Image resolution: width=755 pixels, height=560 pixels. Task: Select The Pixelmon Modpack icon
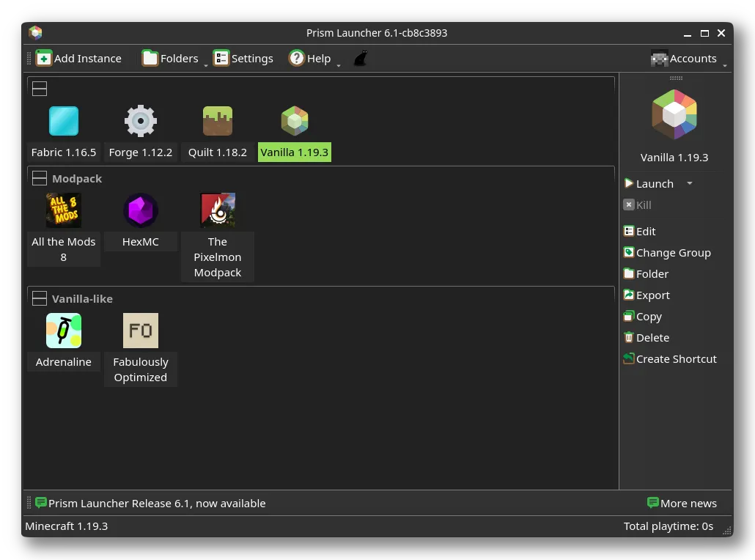click(218, 211)
